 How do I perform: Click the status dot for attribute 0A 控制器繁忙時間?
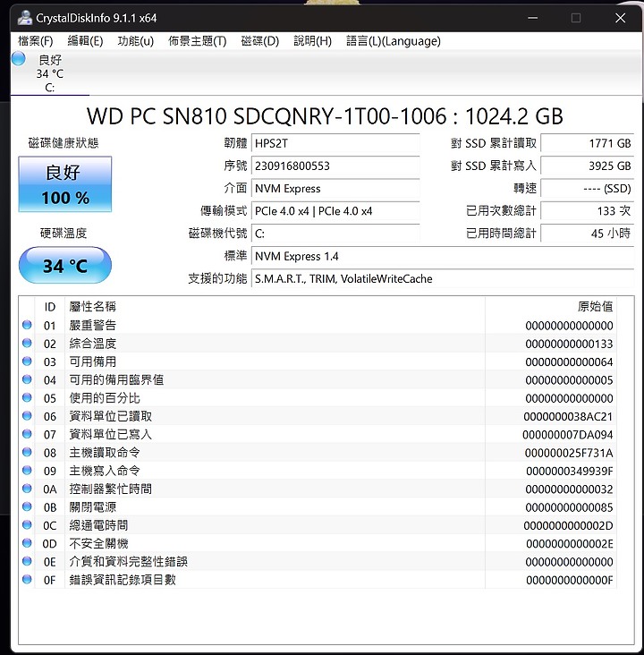(27, 489)
